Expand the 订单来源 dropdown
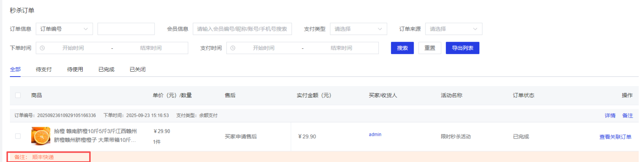Image resolution: width=644 pixels, height=162 pixels. click(453, 29)
